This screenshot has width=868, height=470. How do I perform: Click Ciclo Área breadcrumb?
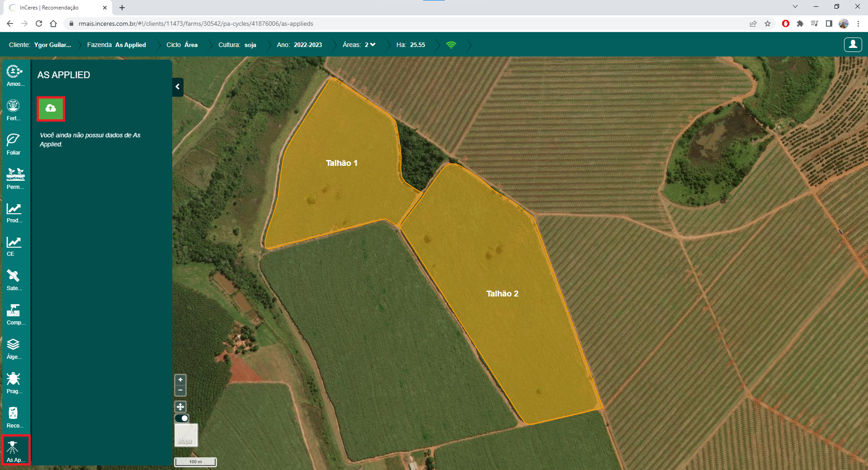(182, 45)
